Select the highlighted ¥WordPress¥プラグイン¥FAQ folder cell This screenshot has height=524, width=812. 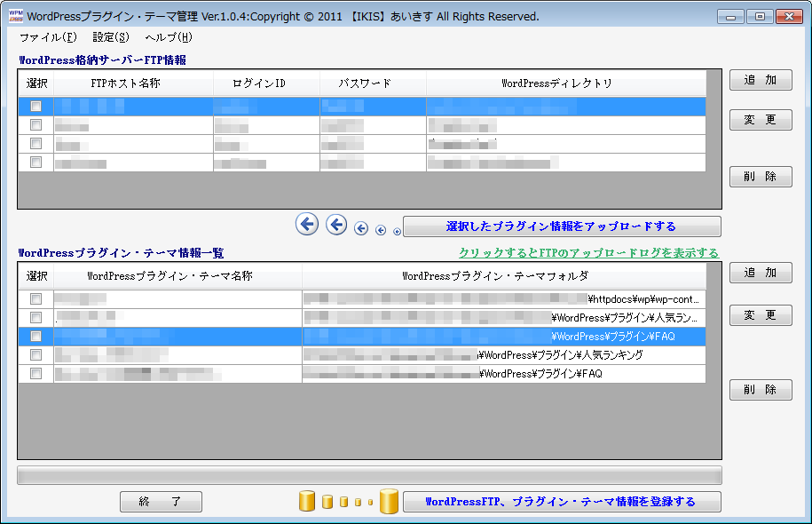pos(504,337)
